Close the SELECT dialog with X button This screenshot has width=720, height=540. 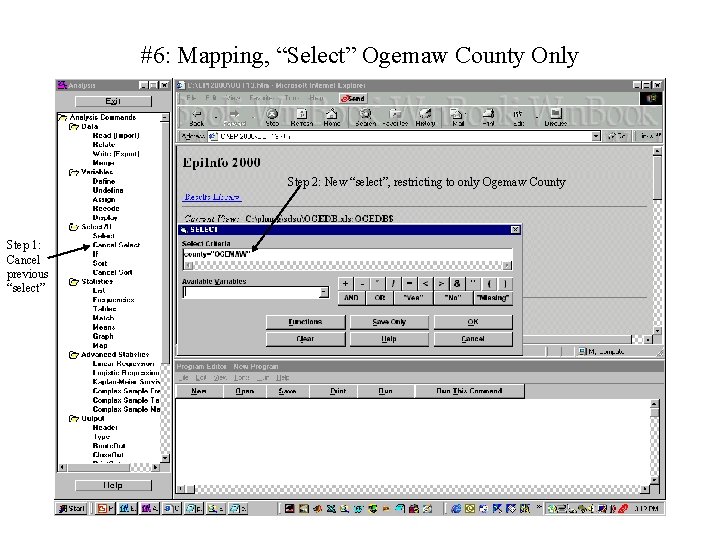coord(515,229)
